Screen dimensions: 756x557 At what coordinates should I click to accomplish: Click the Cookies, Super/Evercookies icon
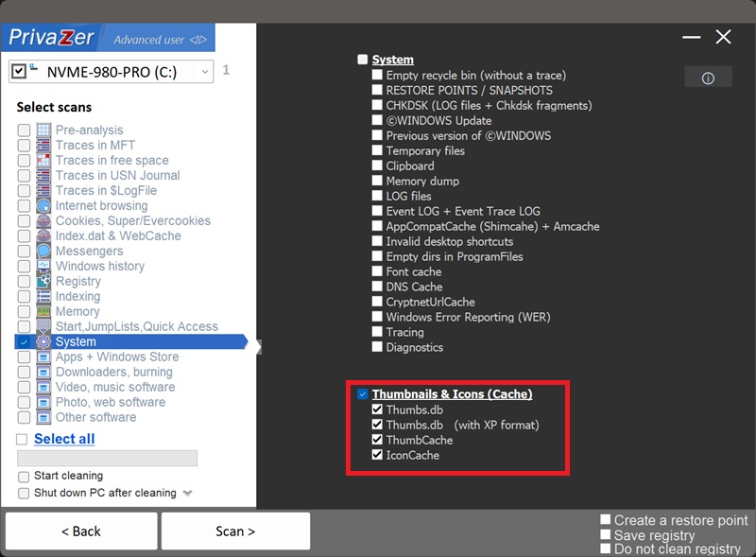pos(43,220)
